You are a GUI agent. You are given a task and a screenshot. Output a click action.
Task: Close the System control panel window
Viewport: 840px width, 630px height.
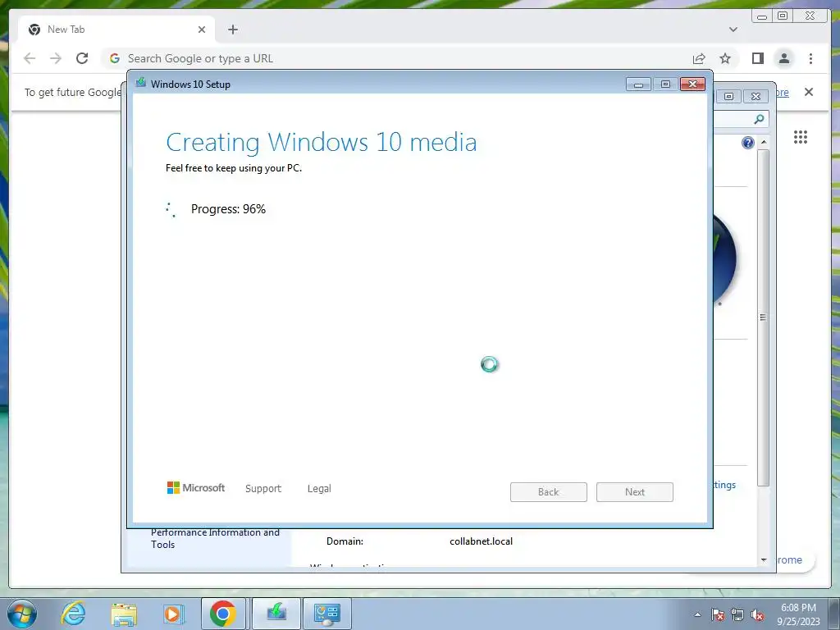click(756, 97)
